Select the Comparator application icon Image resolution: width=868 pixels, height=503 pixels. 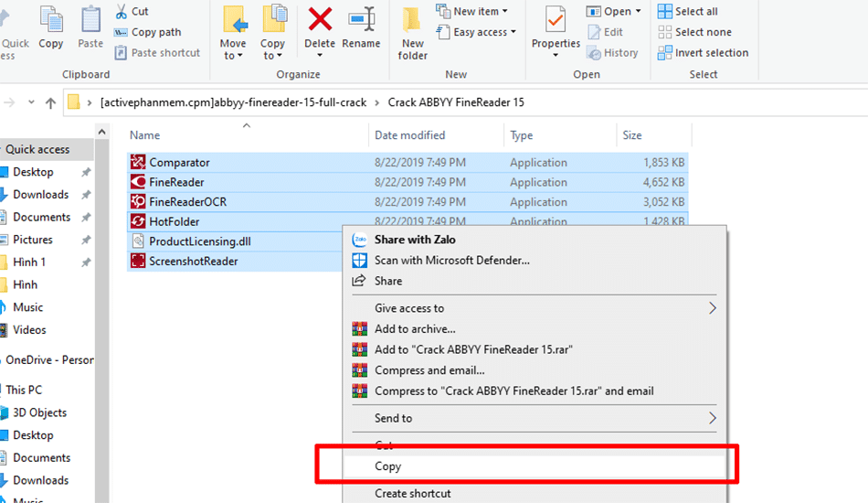pyautogui.click(x=138, y=162)
